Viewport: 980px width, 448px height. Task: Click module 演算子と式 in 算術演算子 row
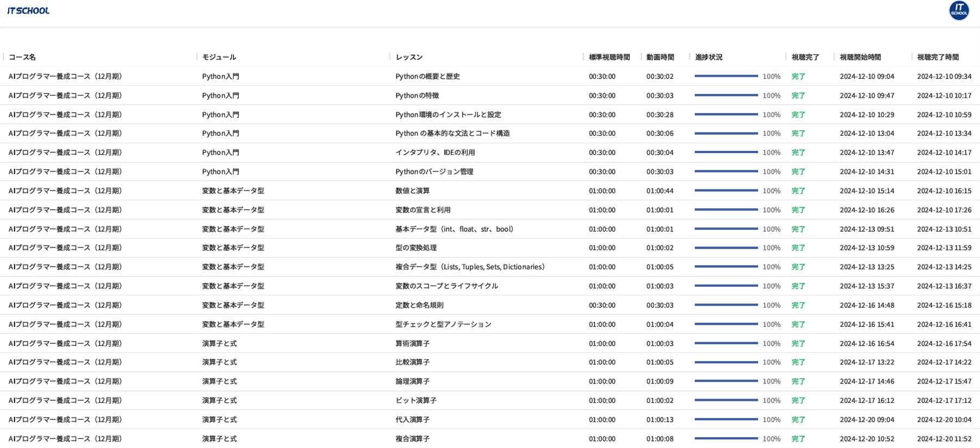point(219,344)
